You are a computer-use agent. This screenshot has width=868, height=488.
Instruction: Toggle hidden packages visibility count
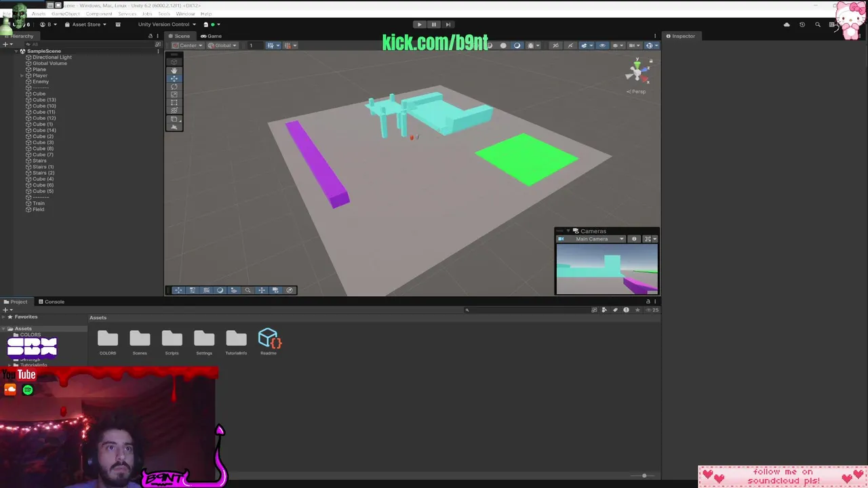click(651, 310)
